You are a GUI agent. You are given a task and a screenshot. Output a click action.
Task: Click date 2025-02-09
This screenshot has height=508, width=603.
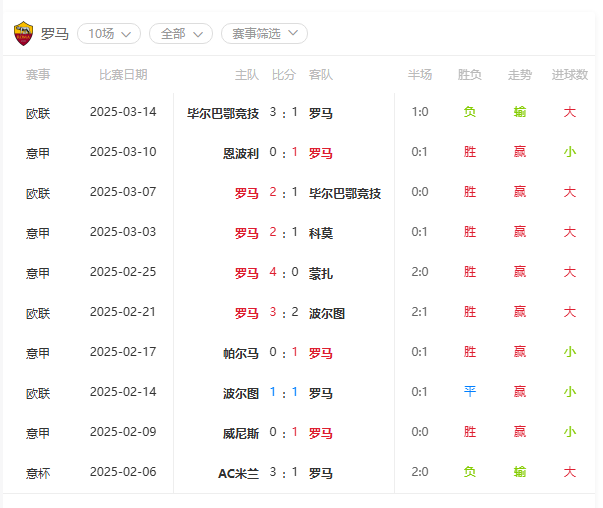(x=123, y=432)
